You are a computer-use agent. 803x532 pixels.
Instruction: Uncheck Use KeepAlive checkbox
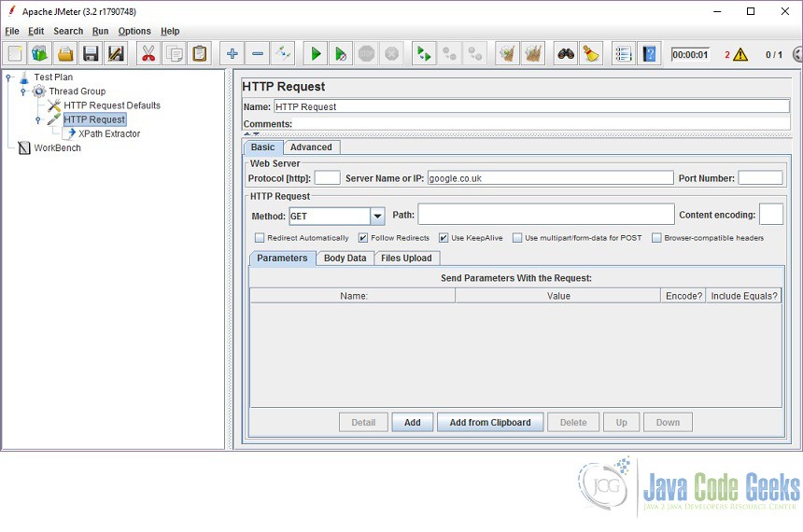tap(444, 238)
